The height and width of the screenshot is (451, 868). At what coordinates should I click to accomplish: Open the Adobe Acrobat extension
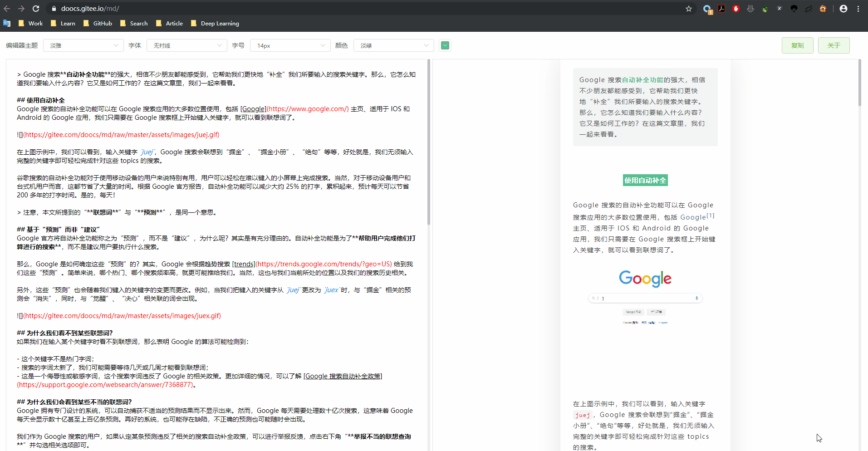point(721,9)
